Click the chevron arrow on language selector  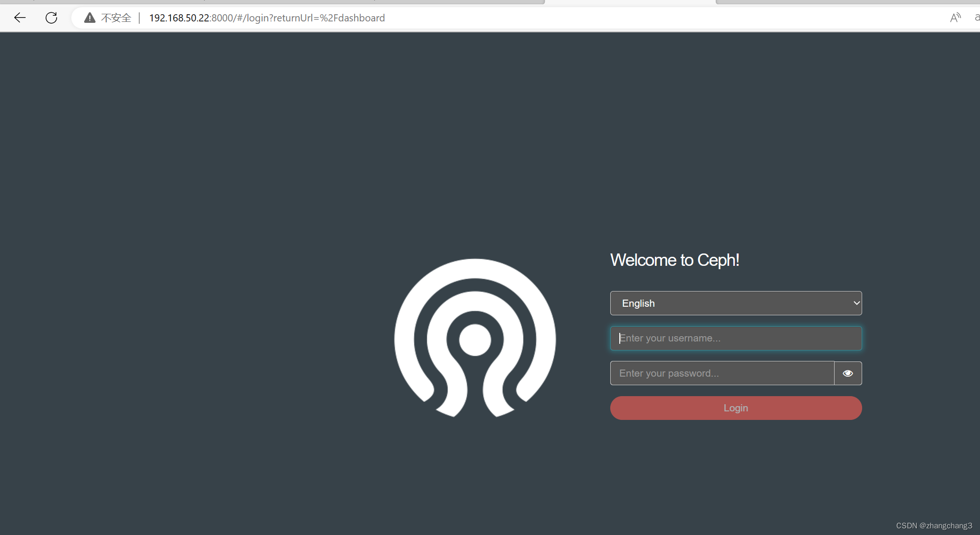(856, 303)
